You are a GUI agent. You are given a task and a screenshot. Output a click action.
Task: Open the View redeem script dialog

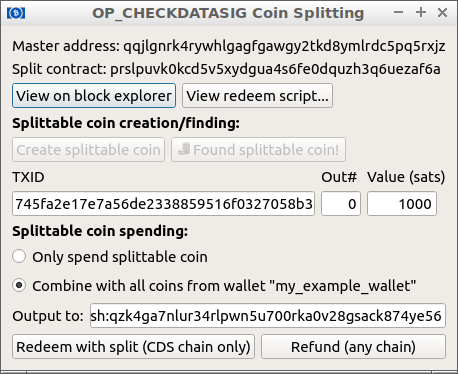pos(257,96)
